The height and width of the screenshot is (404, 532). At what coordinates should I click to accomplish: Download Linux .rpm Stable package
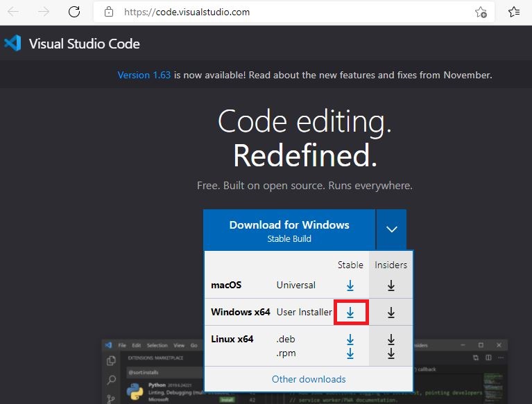350,353
